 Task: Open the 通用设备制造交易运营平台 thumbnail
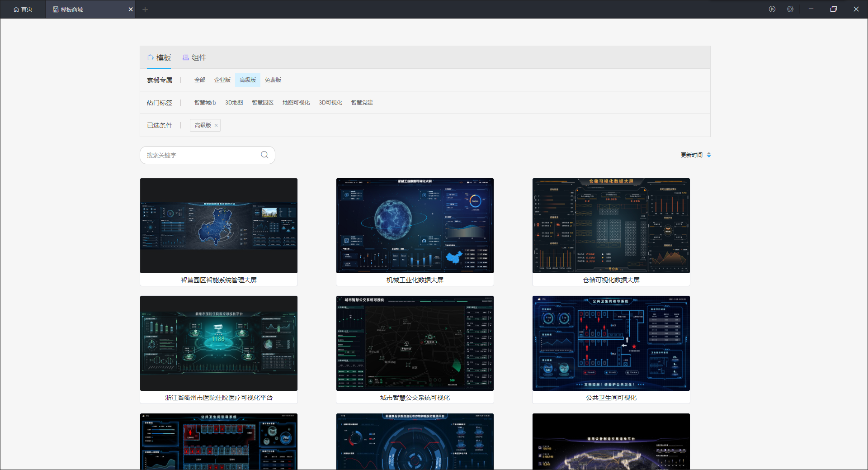point(611,442)
